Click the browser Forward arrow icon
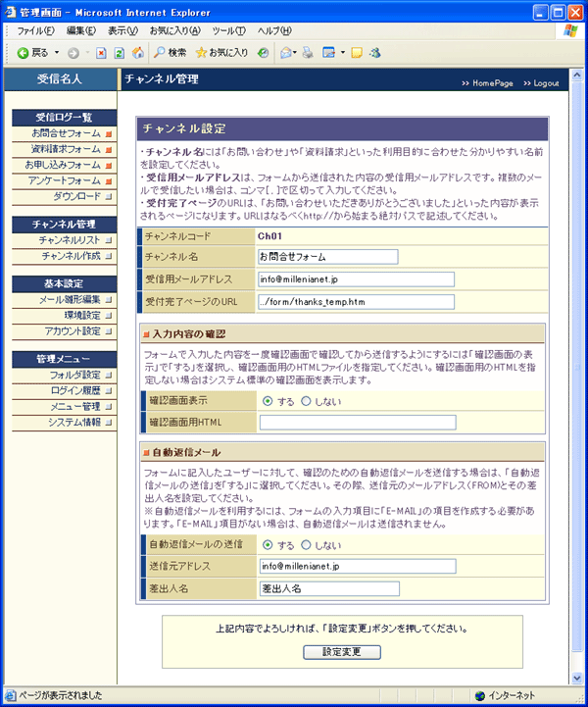 73,53
